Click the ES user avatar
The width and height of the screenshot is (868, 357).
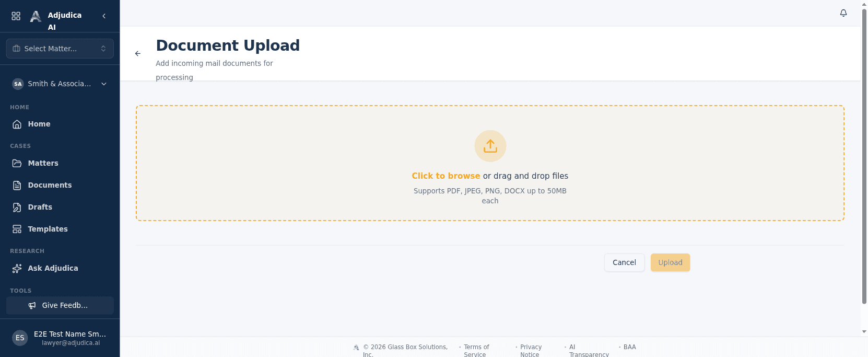point(20,338)
